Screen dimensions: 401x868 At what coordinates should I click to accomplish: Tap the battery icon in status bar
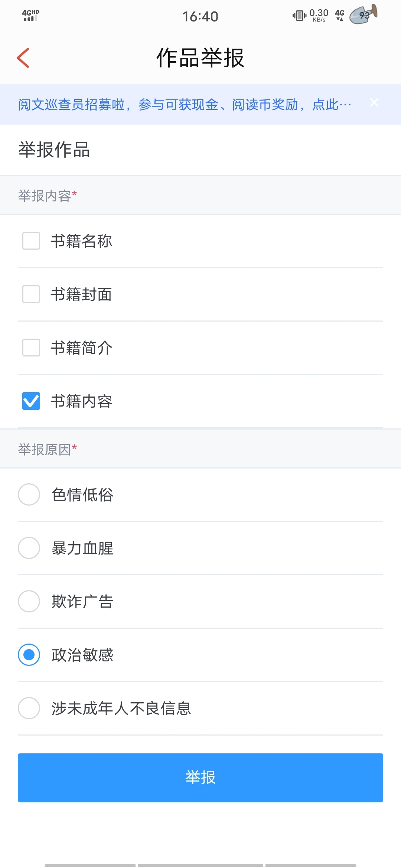tap(363, 15)
